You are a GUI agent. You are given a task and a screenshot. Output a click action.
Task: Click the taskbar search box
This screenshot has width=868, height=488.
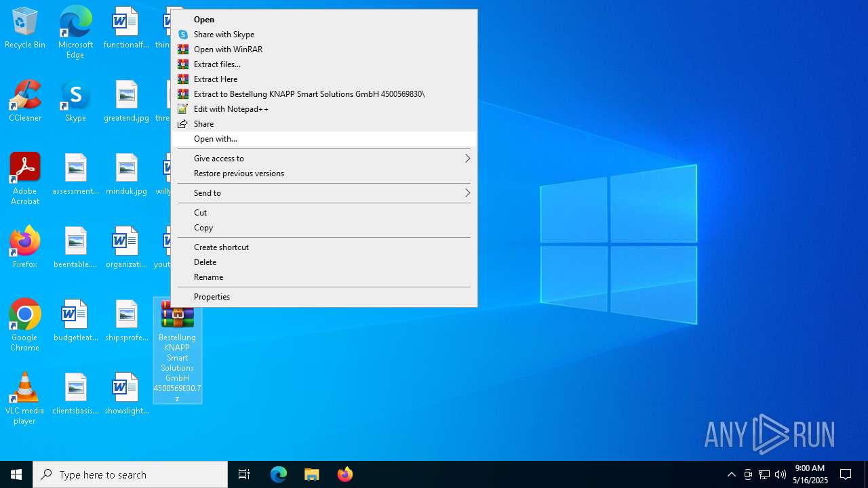pos(130,474)
